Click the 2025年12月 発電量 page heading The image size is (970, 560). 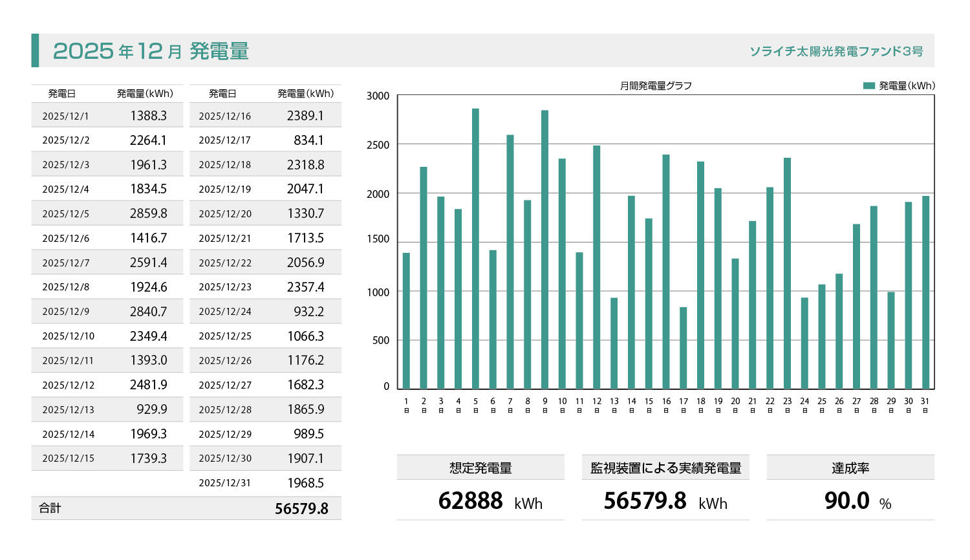(x=151, y=51)
